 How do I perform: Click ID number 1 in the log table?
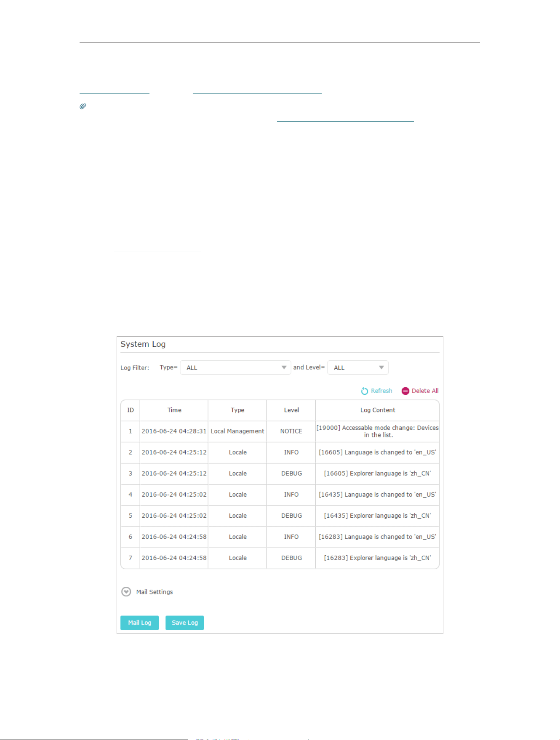(x=131, y=431)
